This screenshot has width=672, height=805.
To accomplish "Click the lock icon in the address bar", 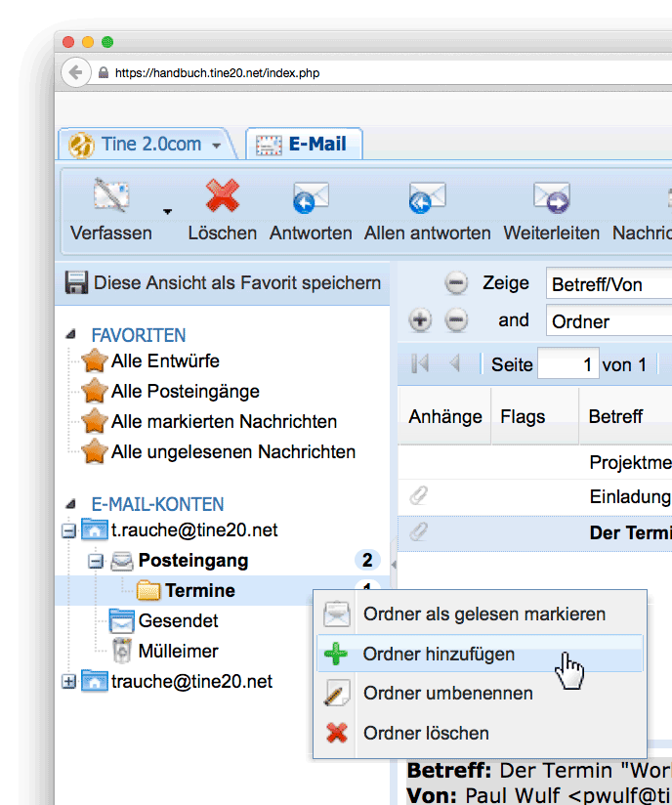I will [104, 73].
